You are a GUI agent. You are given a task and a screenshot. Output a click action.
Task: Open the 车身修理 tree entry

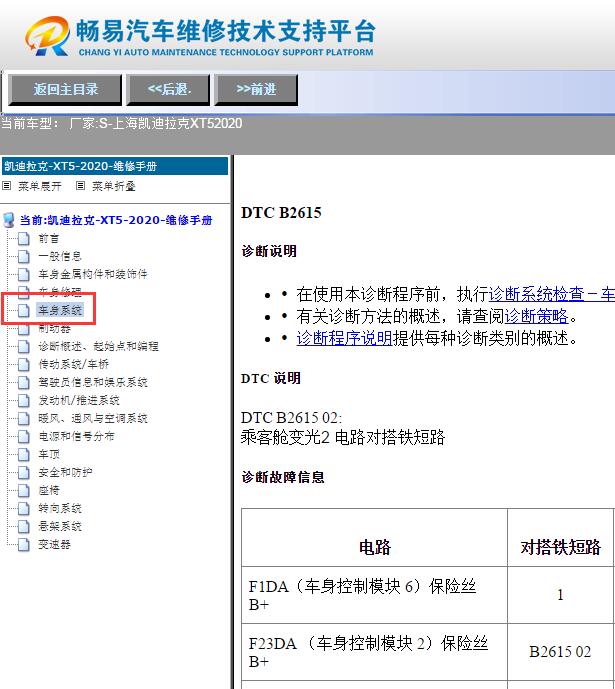point(60,292)
